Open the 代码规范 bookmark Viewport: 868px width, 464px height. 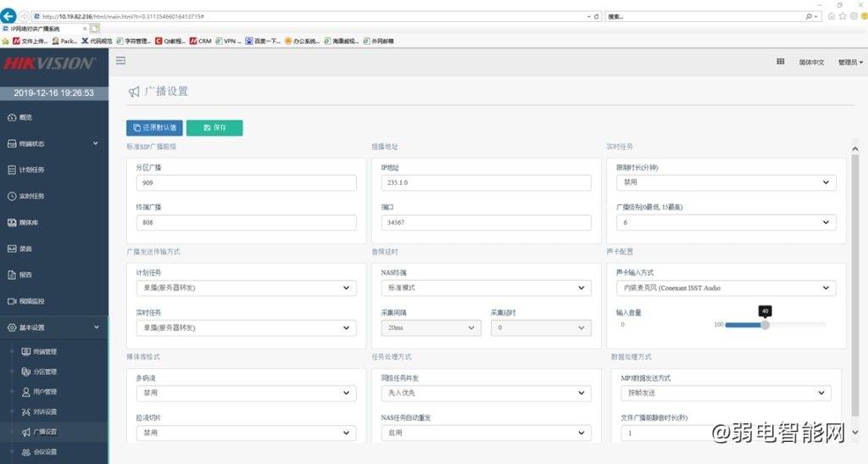[97, 41]
